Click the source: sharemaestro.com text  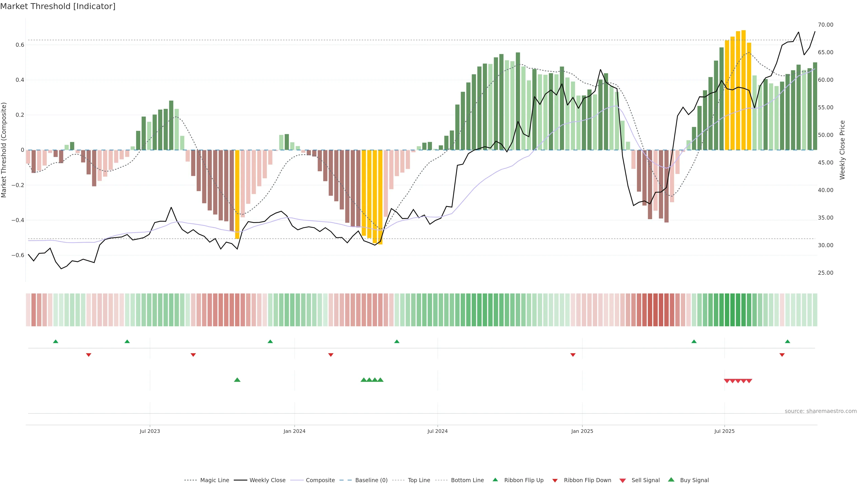tap(821, 411)
